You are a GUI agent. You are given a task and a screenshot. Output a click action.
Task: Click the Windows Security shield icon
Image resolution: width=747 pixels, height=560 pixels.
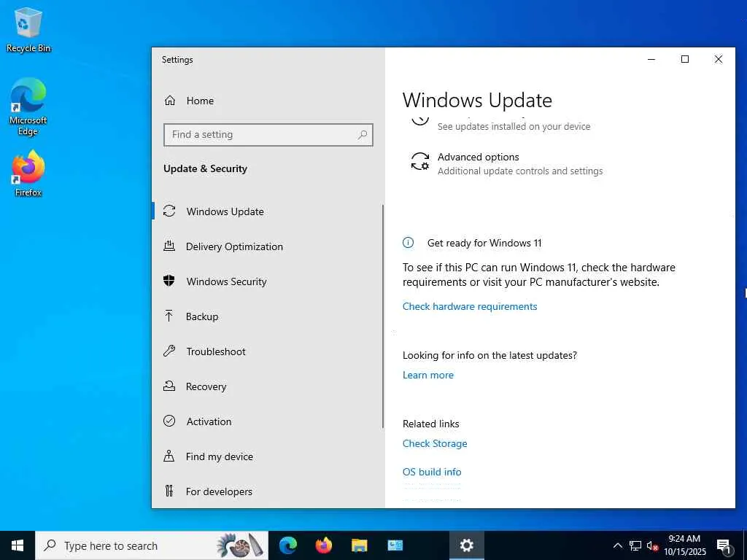169,281
